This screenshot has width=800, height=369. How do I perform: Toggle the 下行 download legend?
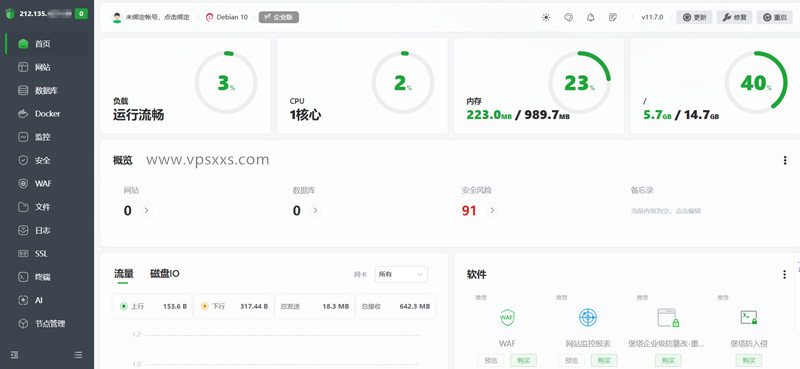pos(234,306)
